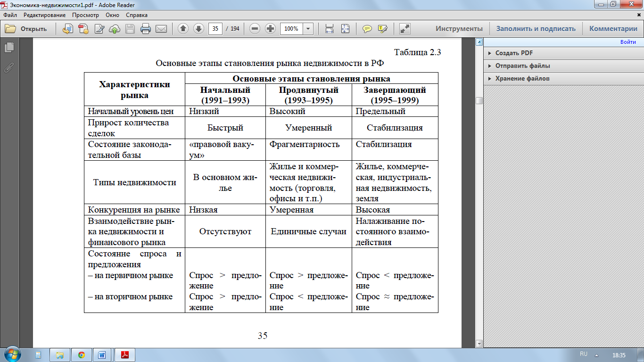Screen dimensions: 644x362
Task: Switch to read mode with the expand arrows icon
Action: [405, 29]
